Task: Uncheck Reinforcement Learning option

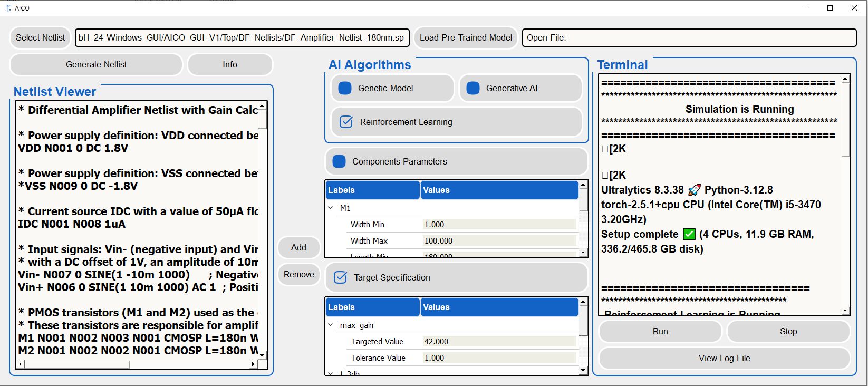Action: coord(346,122)
